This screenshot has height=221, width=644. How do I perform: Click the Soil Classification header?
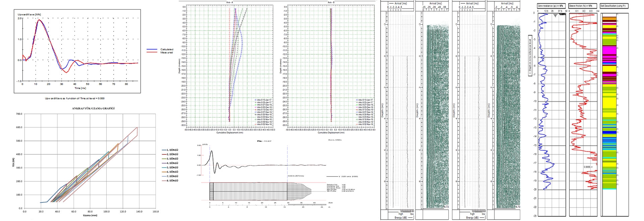coord(614,6)
